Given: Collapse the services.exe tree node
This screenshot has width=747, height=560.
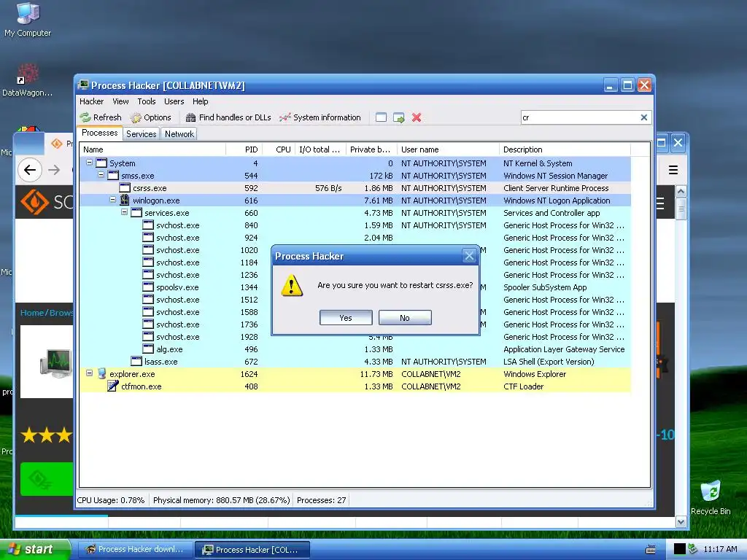Looking at the screenshot, I should coord(124,212).
